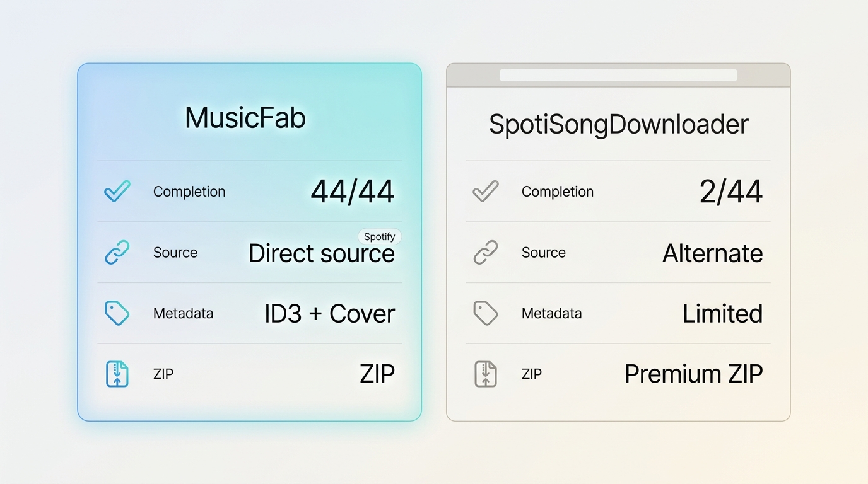Click the Direct source value
This screenshot has height=484, width=868.
click(322, 253)
